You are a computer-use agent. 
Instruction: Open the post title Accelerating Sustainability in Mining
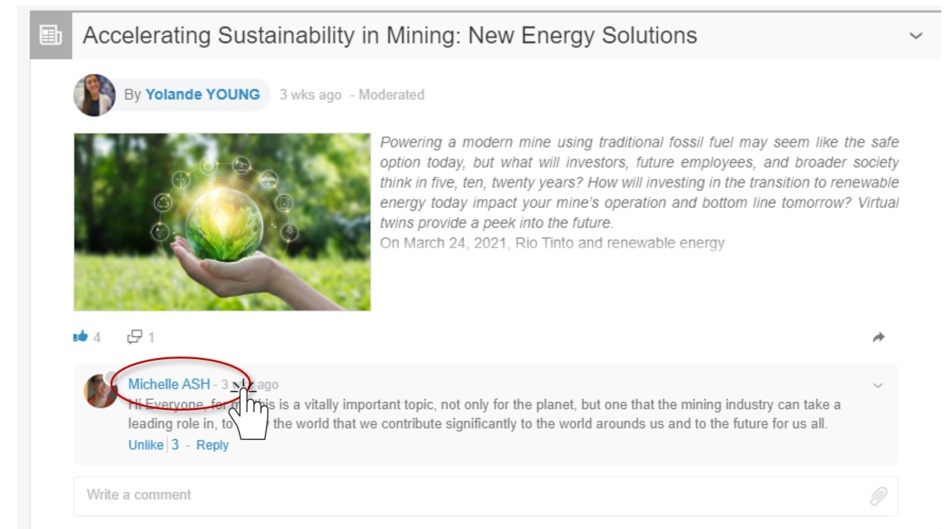(x=390, y=36)
